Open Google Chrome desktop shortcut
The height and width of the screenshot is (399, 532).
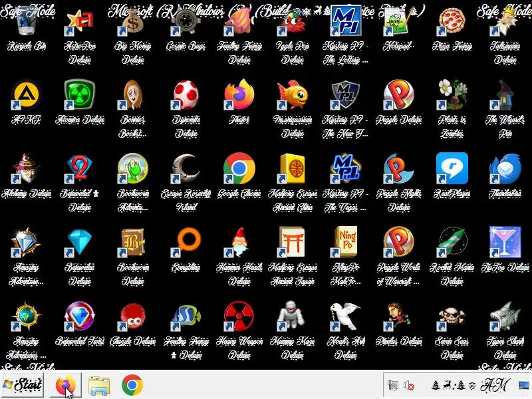[x=239, y=168]
